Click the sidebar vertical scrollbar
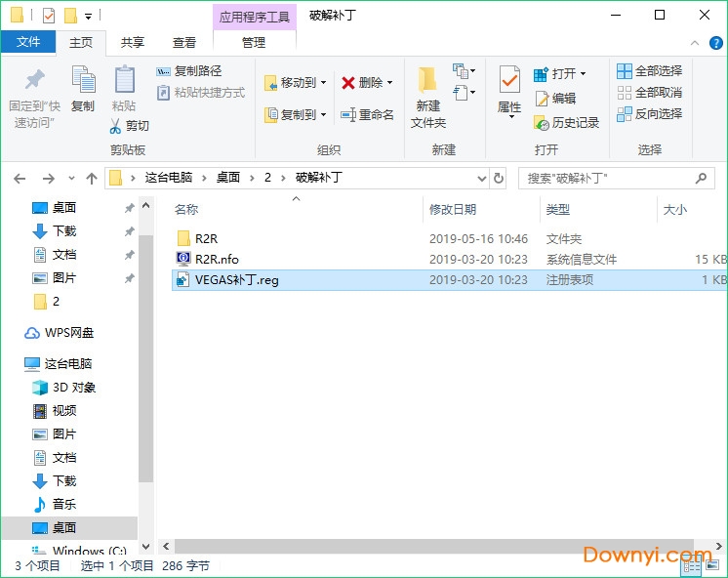 [x=145, y=357]
